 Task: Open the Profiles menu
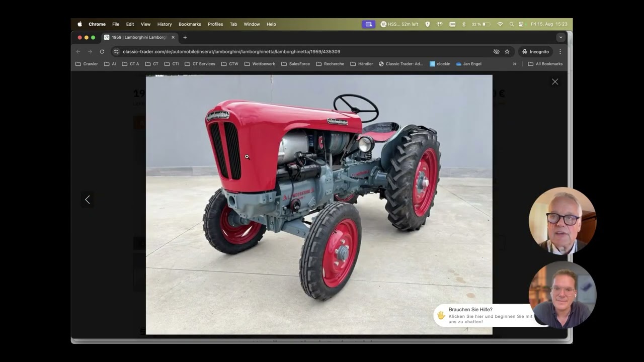point(215,24)
